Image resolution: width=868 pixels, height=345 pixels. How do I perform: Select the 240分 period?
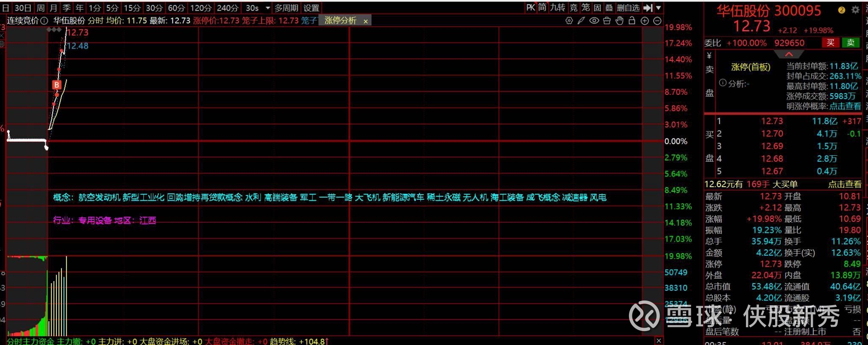pyautogui.click(x=228, y=8)
